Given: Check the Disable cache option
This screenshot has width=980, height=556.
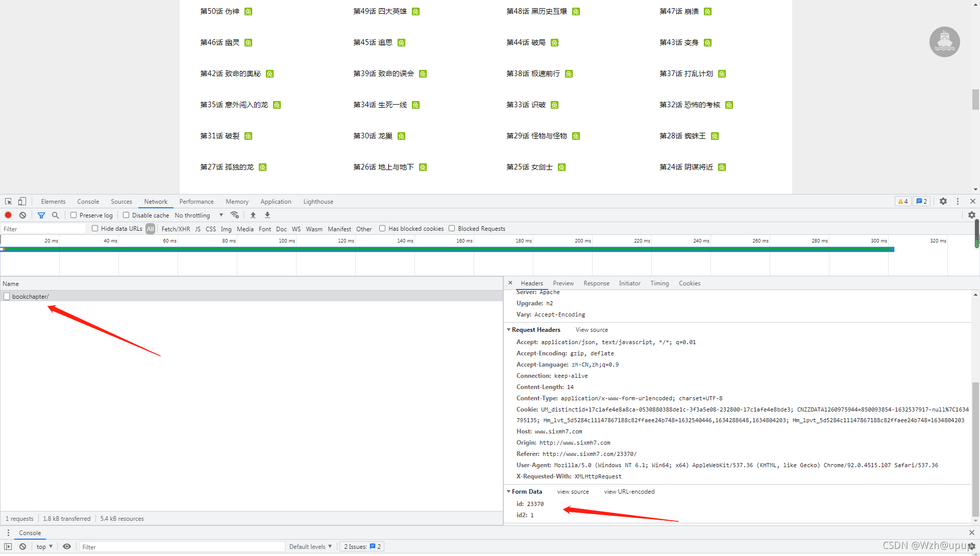Looking at the screenshot, I should (x=126, y=215).
